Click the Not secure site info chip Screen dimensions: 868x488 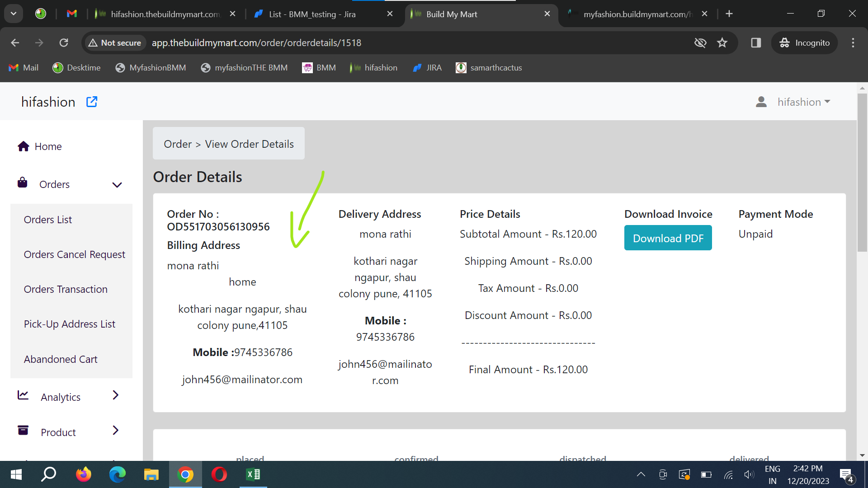click(115, 42)
